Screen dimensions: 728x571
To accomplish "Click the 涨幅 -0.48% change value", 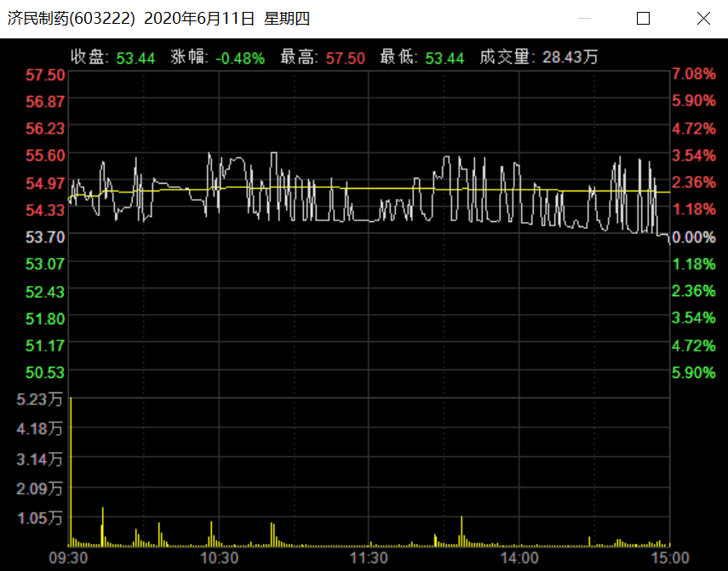I will (240, 59).
